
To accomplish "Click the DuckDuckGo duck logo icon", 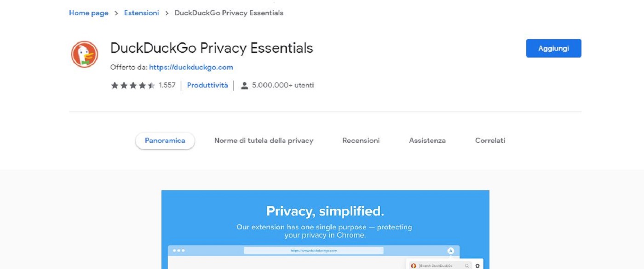I will pyautogui.click(x=85, y=54).
